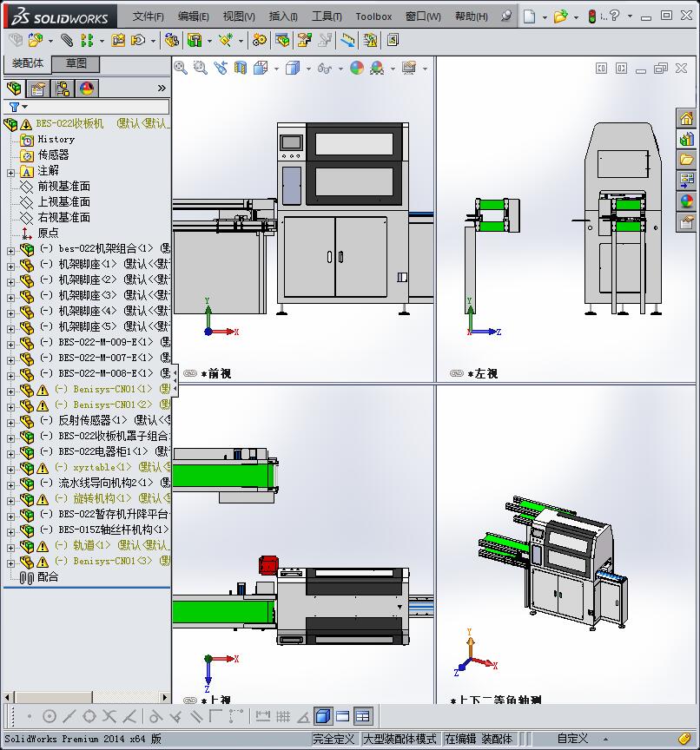Click 自定义 units in status bar

tap(572, 739)
